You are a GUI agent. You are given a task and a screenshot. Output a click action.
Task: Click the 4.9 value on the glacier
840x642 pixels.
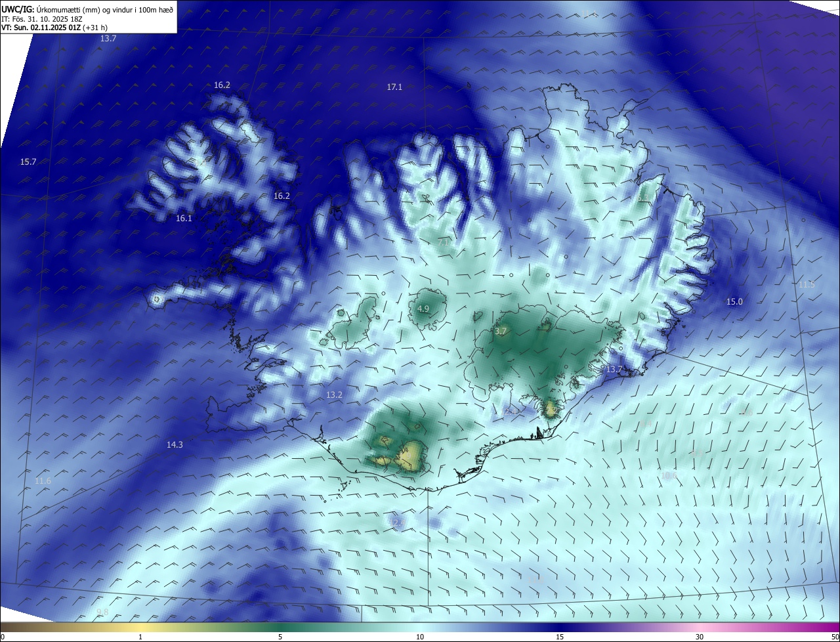tap(423, 309)
